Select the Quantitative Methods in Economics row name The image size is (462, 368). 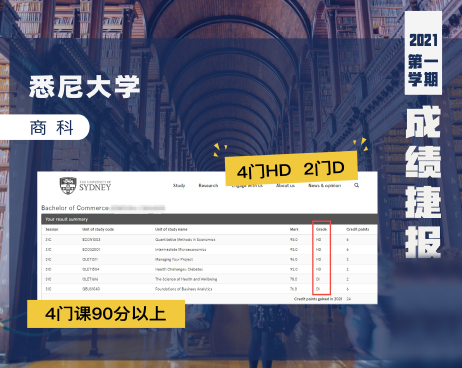point(185,240)
